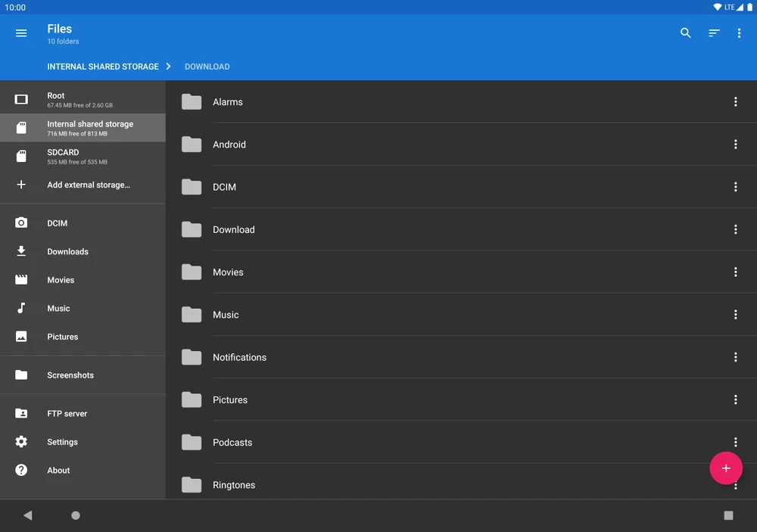Click Add external storage option
This screenshot has height=532, width=757.
coord(88,185)
